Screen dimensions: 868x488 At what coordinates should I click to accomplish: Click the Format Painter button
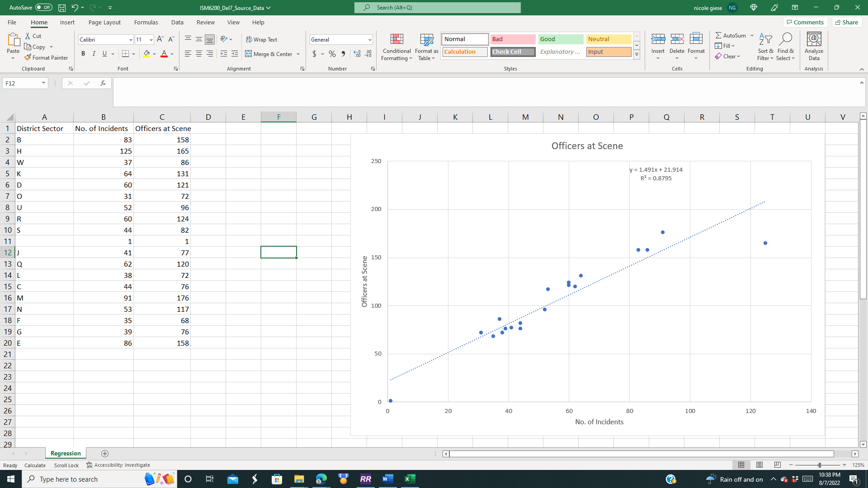coord(46,57)
